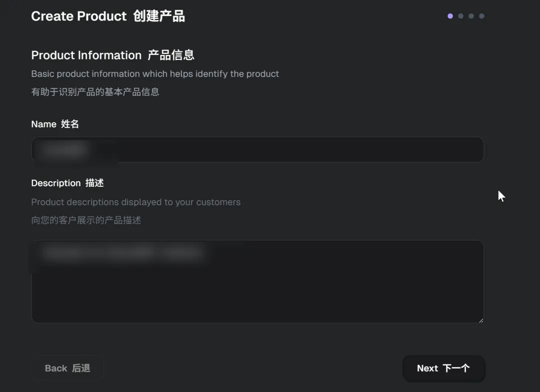The height and width of the screenshot is (392, 540).
Task: Select the first highlighted step indicator dot
Action: [450, 16]
